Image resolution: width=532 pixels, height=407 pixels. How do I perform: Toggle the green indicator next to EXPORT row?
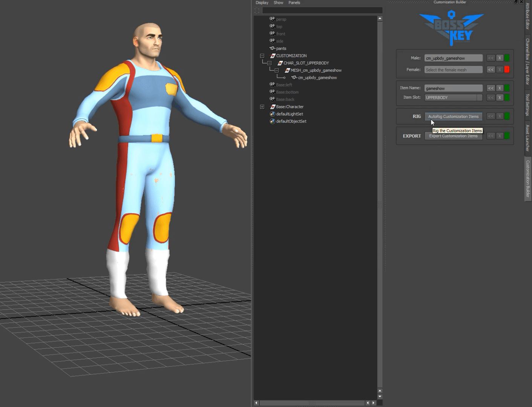(x=507, y=136)
